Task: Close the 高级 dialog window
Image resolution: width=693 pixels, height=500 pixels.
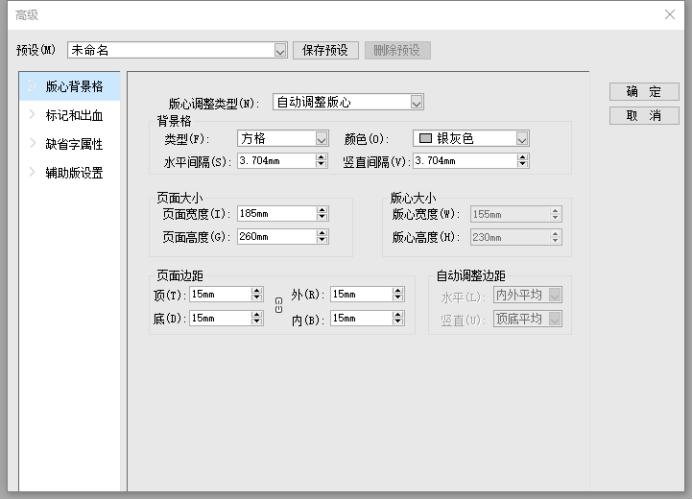Action: click(x=670, y=14)
